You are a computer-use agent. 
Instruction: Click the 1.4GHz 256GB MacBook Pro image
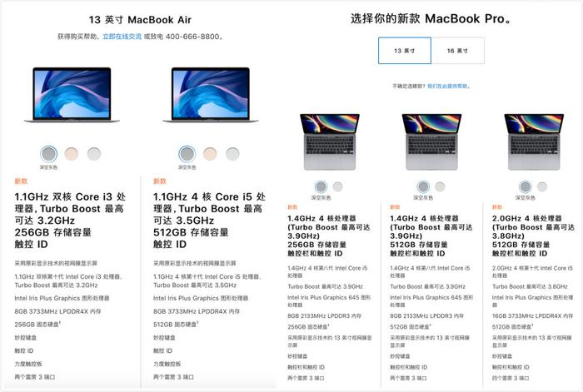tap(330, 142)
